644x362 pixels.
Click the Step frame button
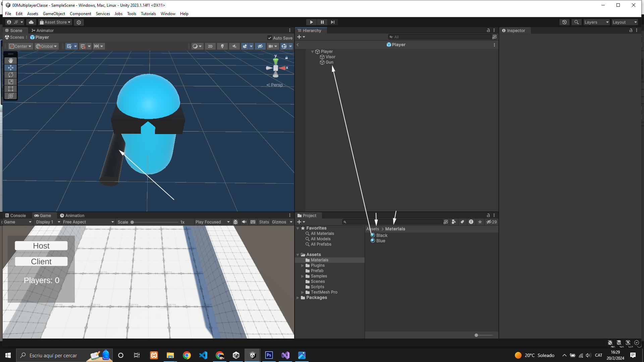pos(332,22)
